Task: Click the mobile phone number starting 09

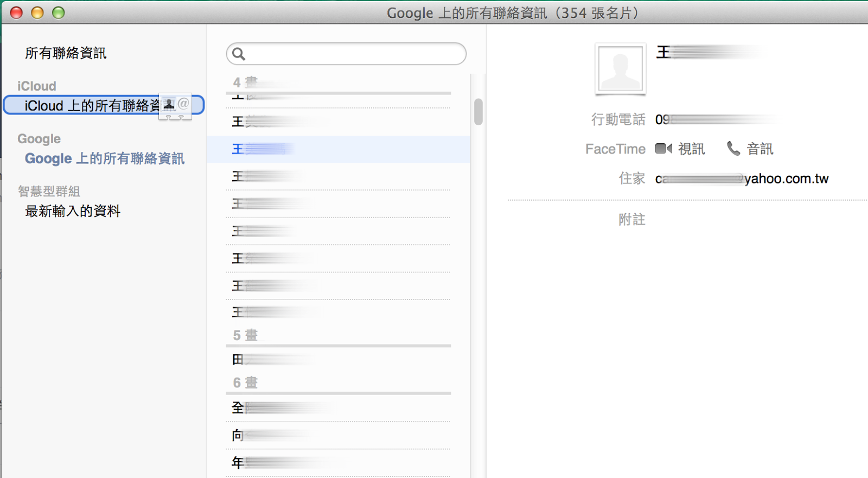Action: point(715,119)
